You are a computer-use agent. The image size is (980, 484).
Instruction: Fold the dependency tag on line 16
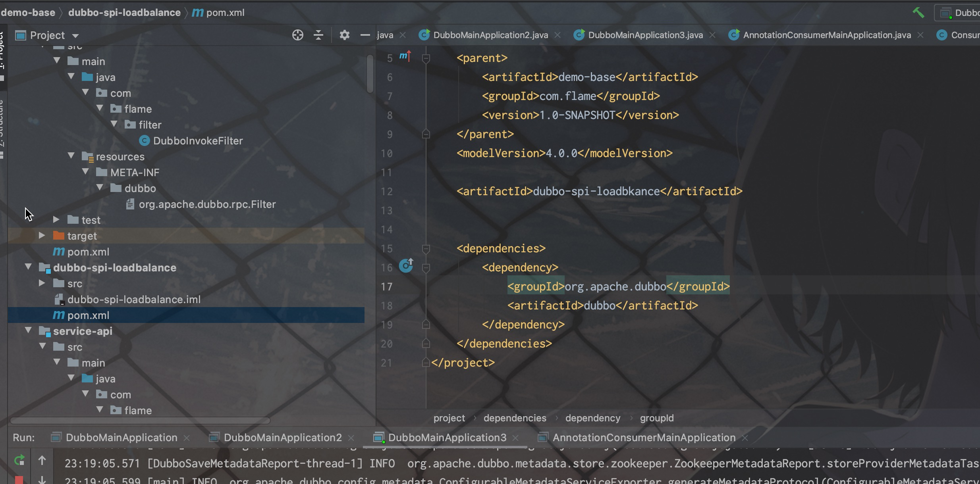(x=426, y=268)
